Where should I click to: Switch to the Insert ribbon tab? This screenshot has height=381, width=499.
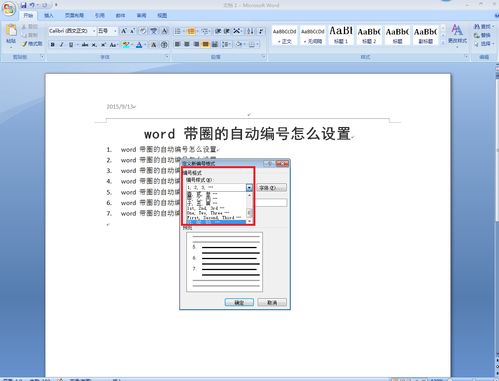[49, 15]
